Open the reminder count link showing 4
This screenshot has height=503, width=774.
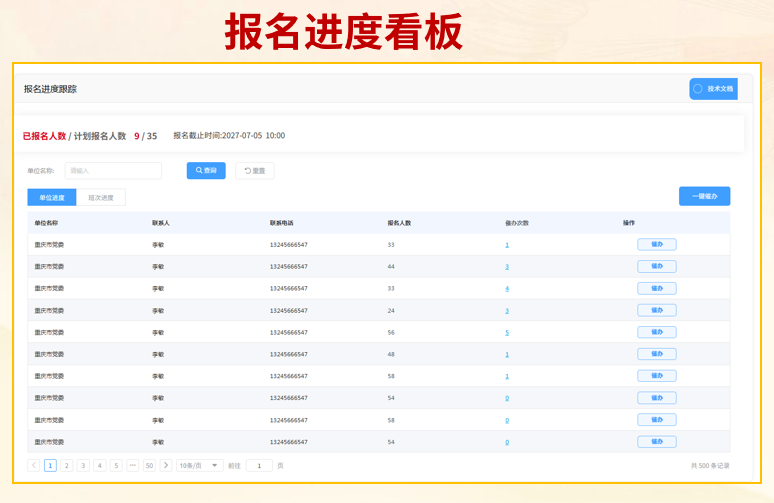coord(507,289)
